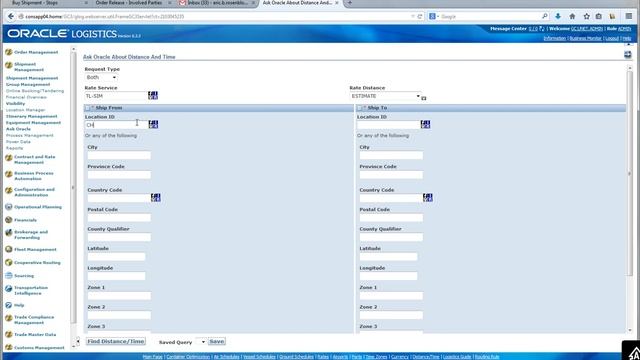Open Trade Compliance Management icon
This screenshot has height=360, width=640.
(x=9, y=318)
